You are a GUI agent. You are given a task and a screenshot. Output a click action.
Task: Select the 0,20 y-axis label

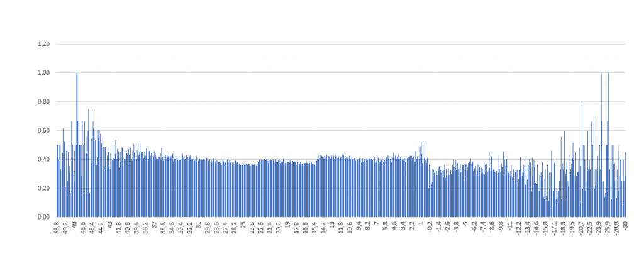click(44, 189)
